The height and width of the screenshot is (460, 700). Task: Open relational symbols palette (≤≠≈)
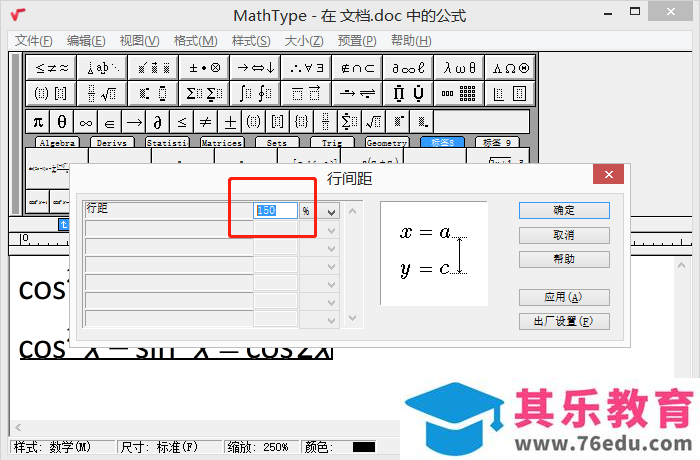(51, 68)
